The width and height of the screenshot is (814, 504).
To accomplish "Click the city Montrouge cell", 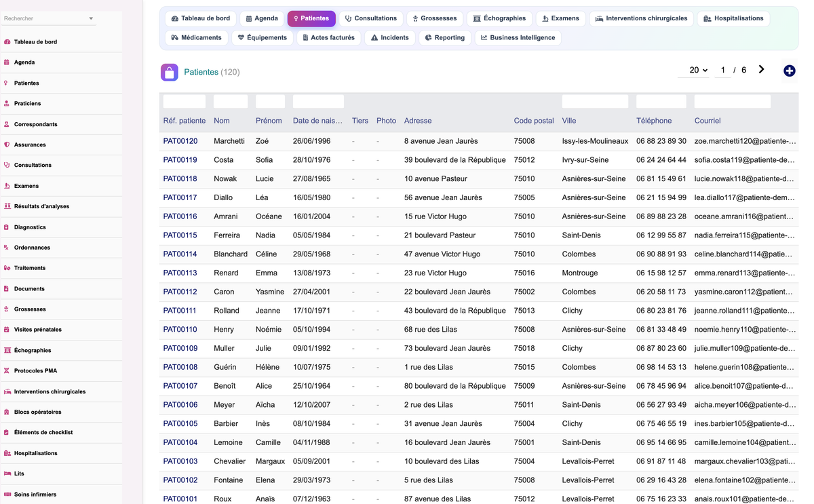I will click(x=580, y=273).
